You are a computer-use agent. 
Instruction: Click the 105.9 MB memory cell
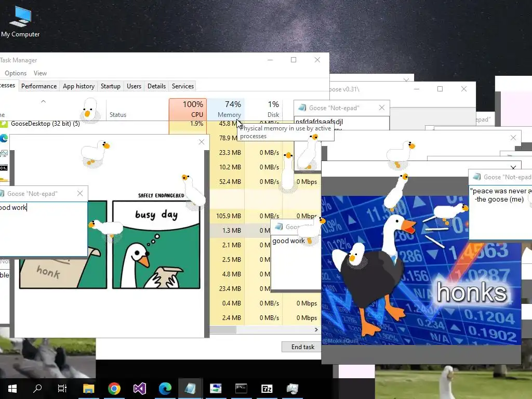pyautogui.click(x=229, y=216)
